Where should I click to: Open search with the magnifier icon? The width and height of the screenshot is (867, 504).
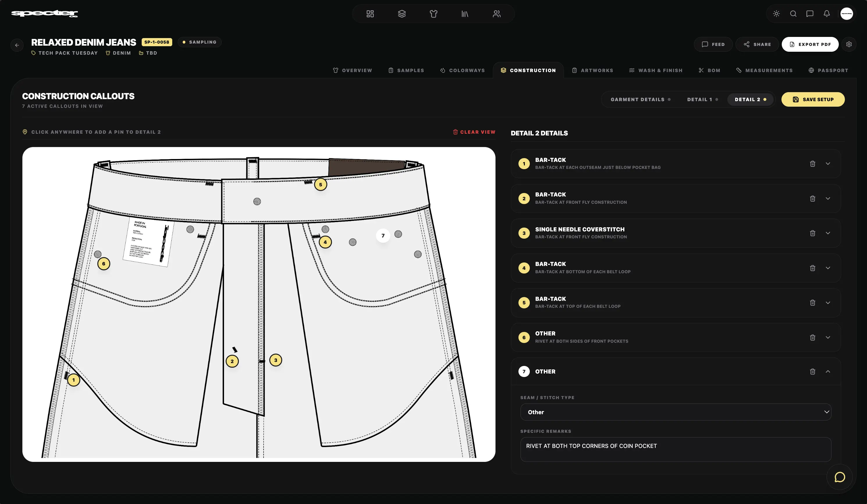pos(793,14)
